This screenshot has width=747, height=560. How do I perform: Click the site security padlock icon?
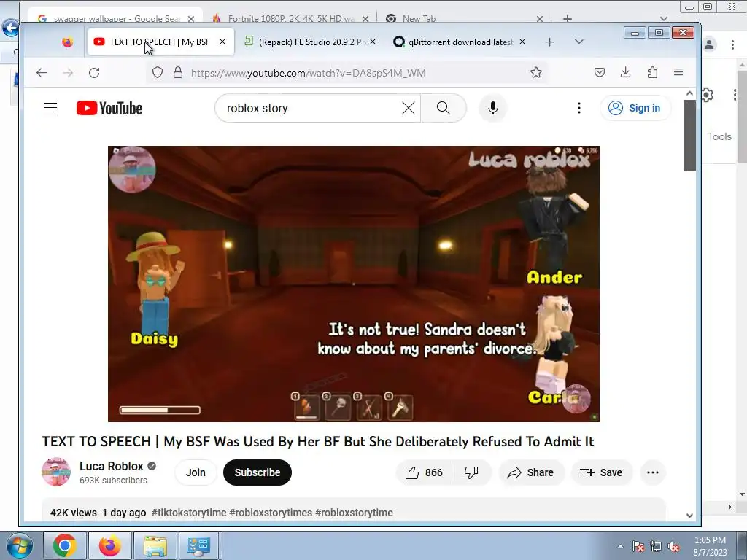178,72
